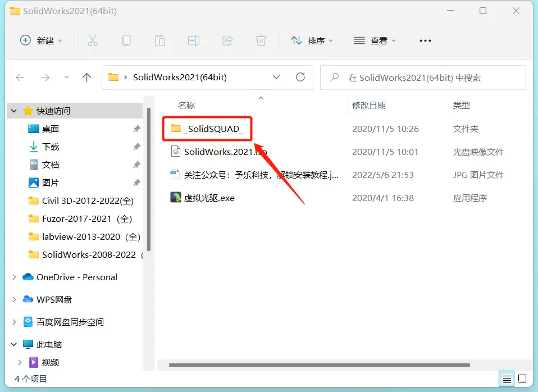Viewport: 538px width, 392px height.
Task: Click the Share icon in toolbar
Action: point(227,40)
